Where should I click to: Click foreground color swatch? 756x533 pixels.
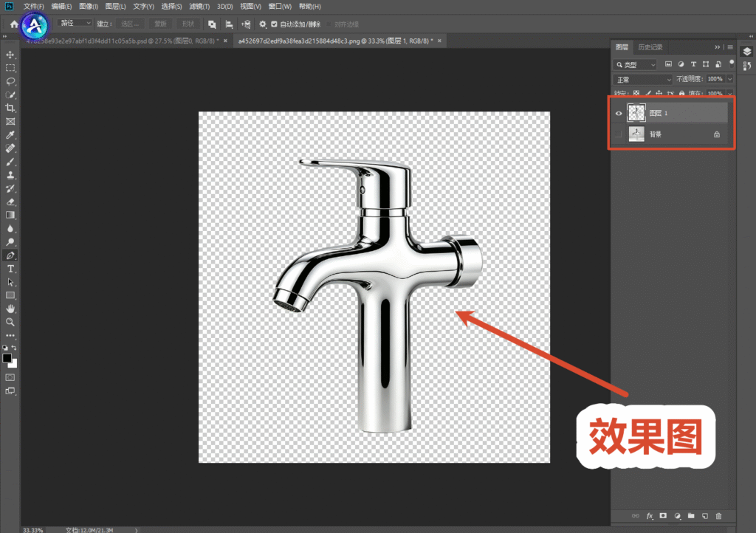tap(7, 358)
